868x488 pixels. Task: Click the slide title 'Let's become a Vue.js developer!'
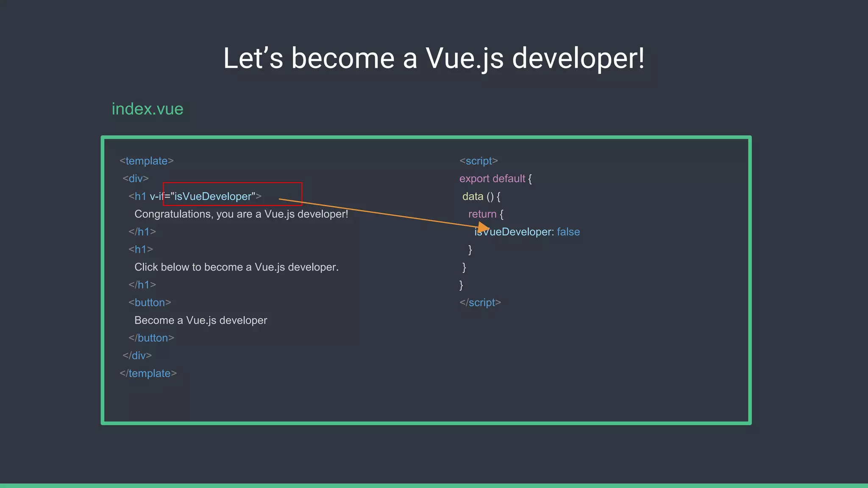[x=434, y=58]
